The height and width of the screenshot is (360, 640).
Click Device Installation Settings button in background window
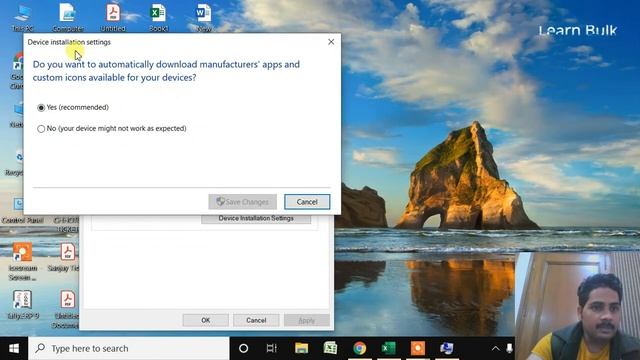tap(256, 219)
